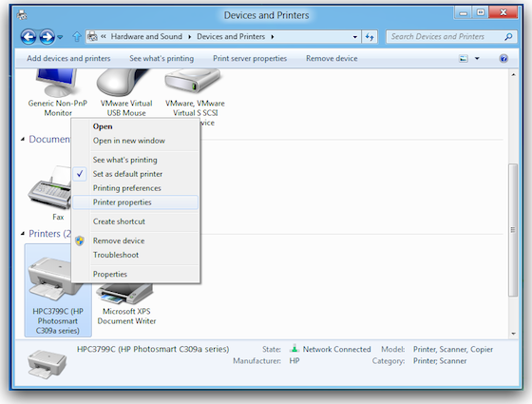
Task: Select Microsoft XPS Document Writer
Action: pyautogui.click(x=126, y=305)
